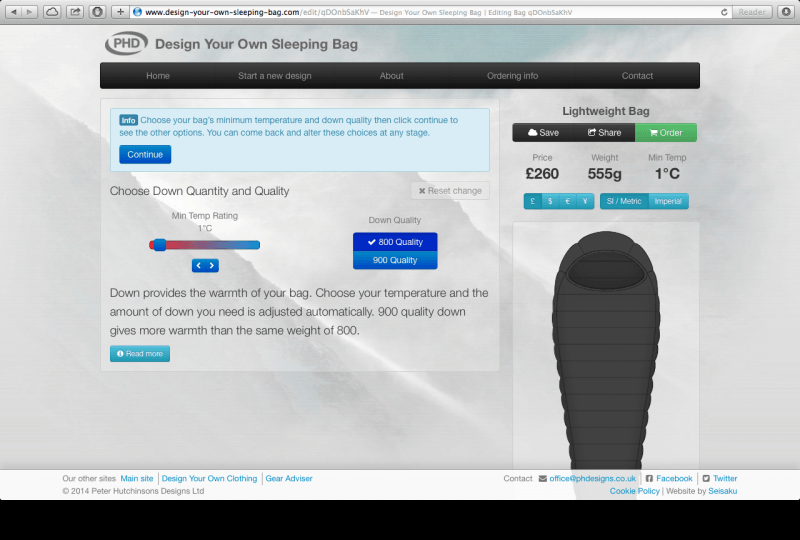Switch currency to pounds
The width and height of the screenshot is (800, 540).
point(533,201)
